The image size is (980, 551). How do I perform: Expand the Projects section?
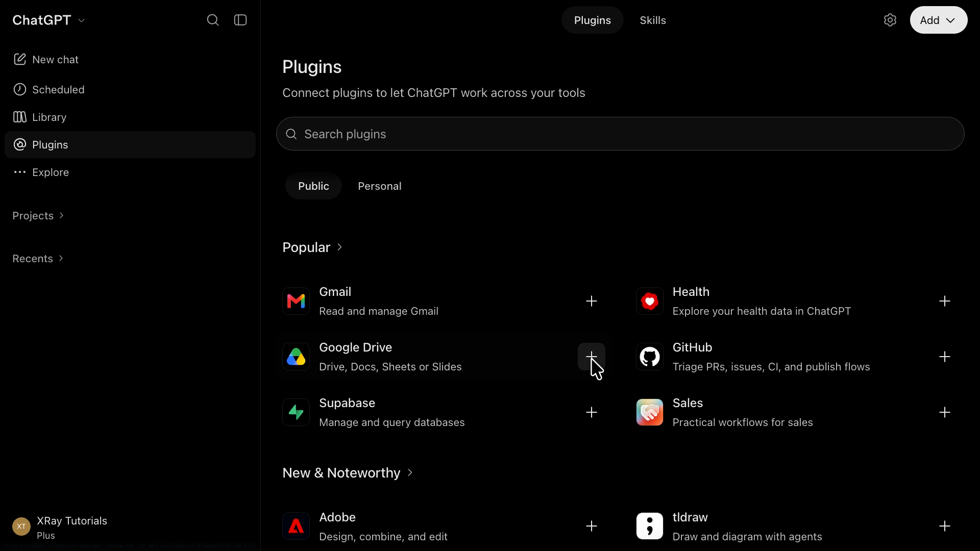coord(38,216)
